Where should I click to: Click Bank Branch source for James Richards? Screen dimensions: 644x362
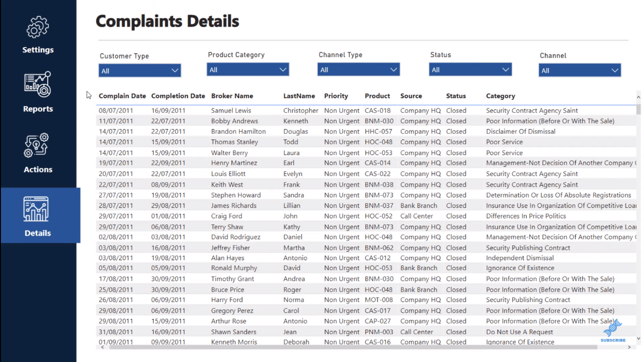(x=419, y=206)
